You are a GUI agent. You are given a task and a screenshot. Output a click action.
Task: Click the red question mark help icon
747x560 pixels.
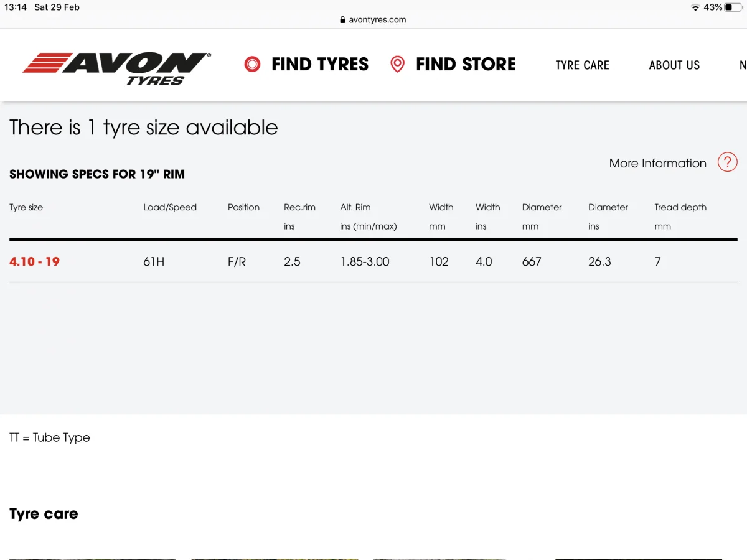(x=727, y=162)
